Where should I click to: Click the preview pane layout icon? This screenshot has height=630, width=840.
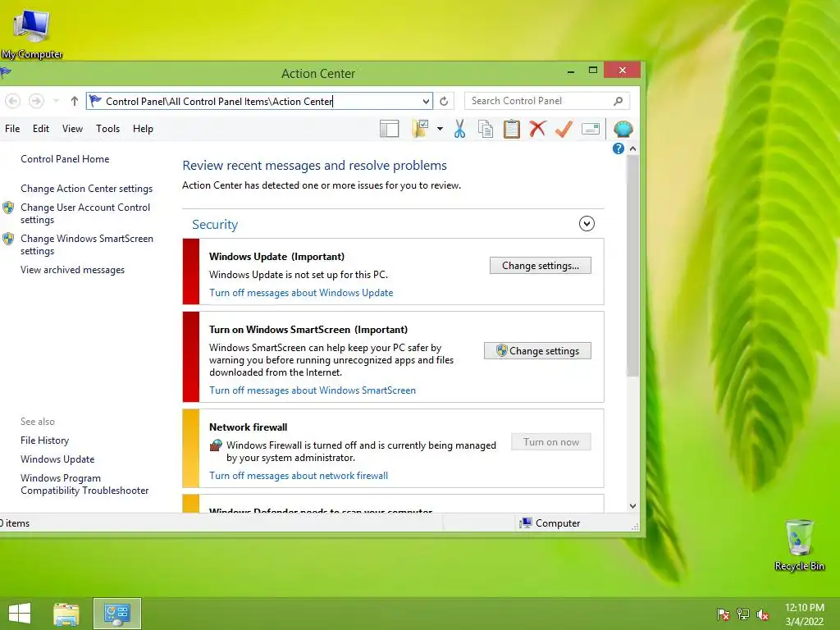tap(389, 129)
